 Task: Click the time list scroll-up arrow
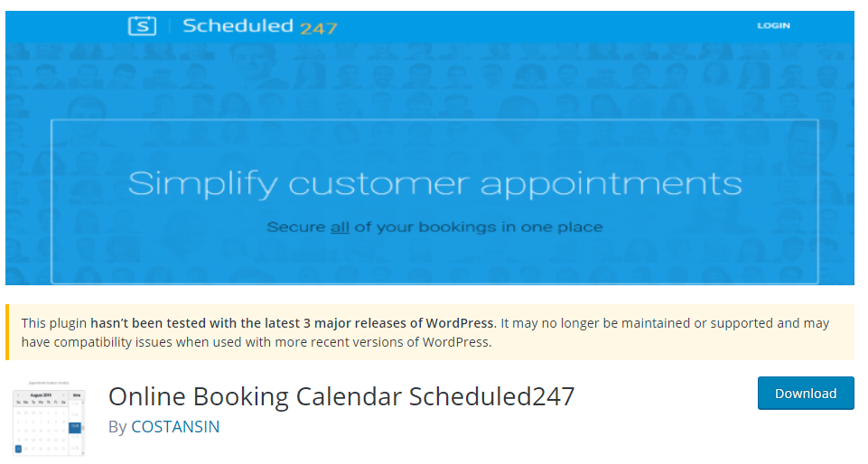[83, 403]
